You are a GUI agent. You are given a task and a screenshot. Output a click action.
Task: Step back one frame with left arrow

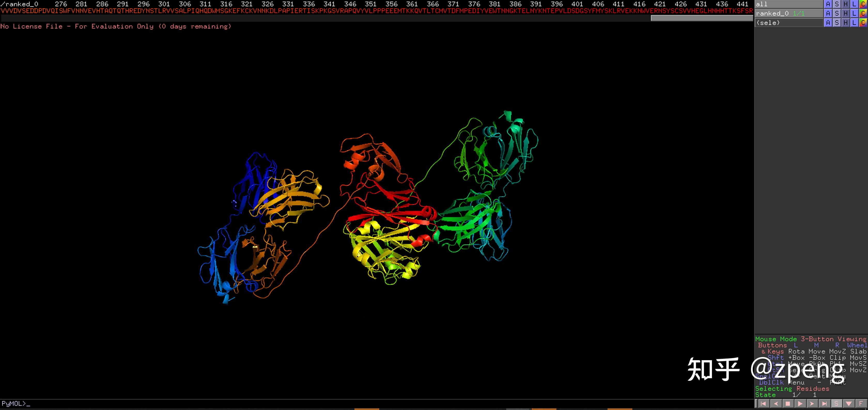776,404
